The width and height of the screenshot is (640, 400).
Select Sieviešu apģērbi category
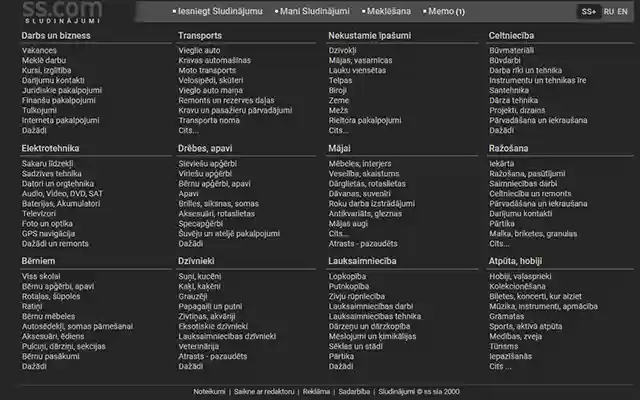coord(207,163)
